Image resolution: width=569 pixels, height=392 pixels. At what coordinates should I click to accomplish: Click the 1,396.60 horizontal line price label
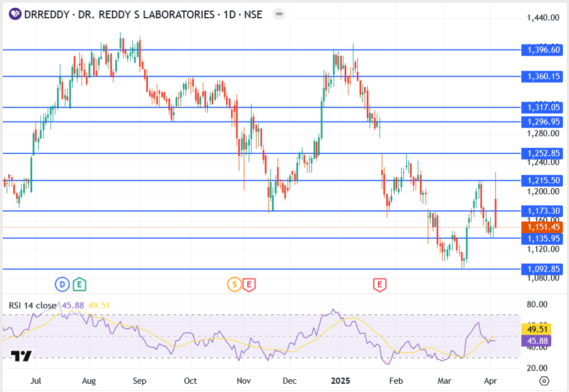click(x=542, y=50)
